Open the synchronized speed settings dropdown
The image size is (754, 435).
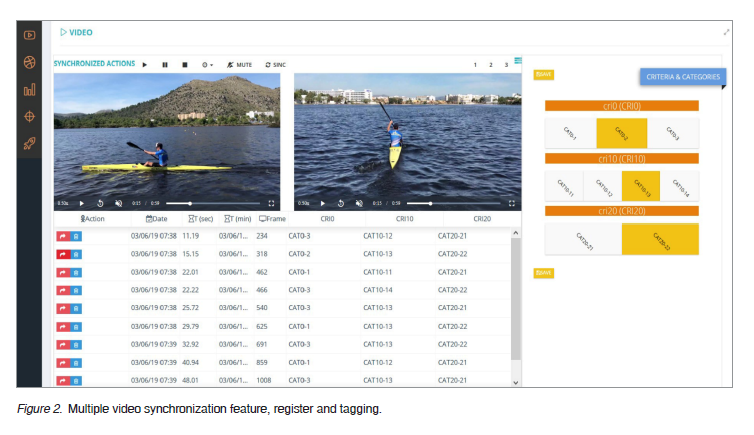click(207, 64)
